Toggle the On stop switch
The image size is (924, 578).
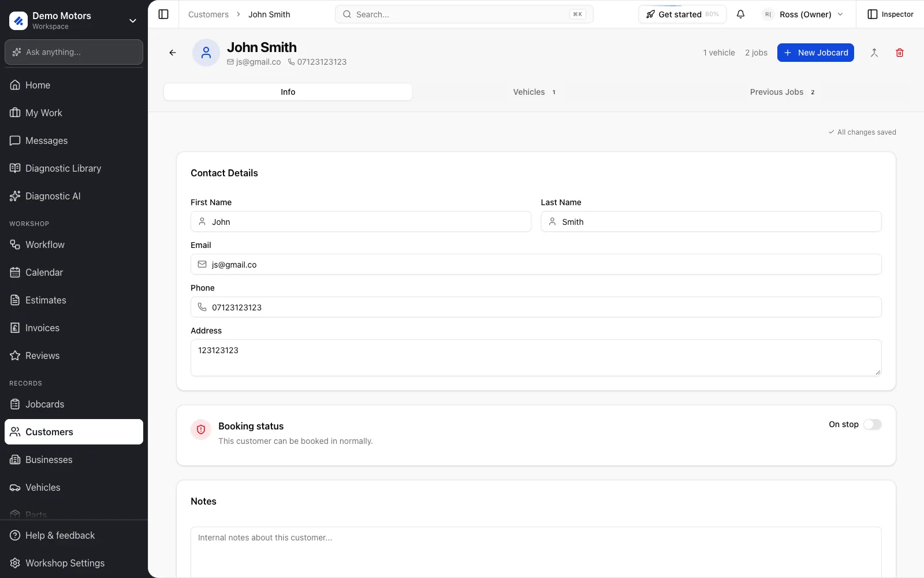tap(872, 424)
